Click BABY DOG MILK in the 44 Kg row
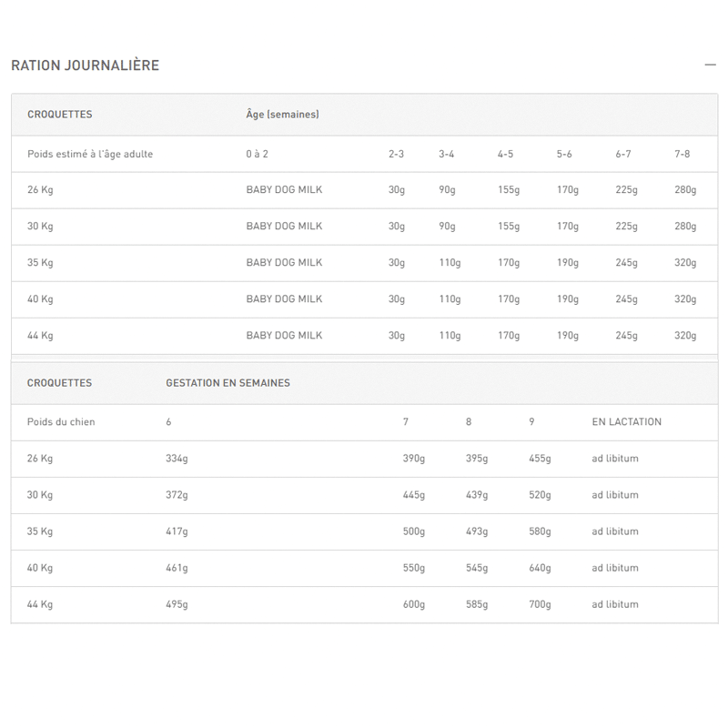Image resolution: width=728 pixels, height=728 pixels. pos(284,336)
